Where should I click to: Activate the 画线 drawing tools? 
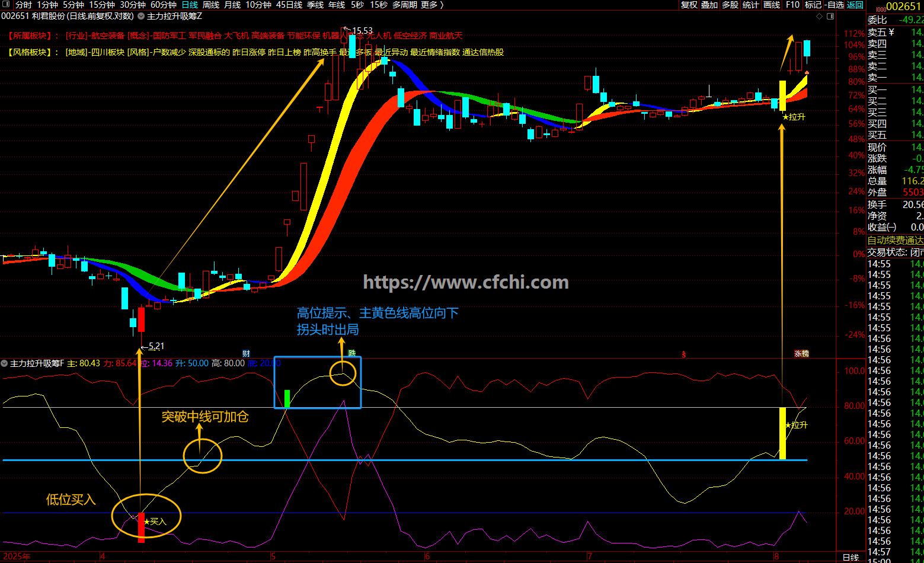coord(772,5)
